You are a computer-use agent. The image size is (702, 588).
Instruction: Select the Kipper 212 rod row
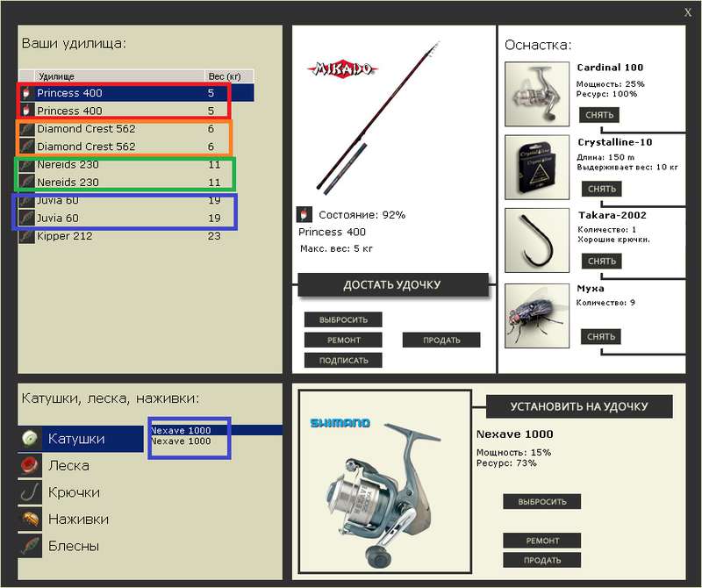coord(137,236)
